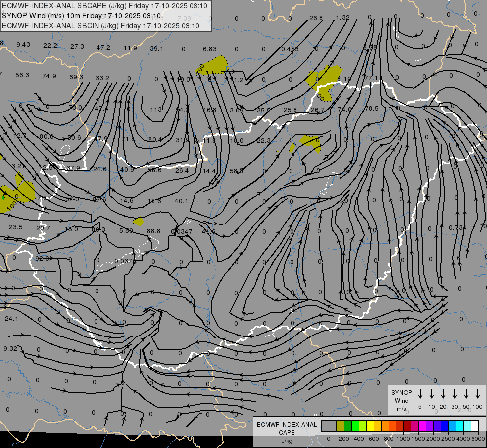Click the olive CAPE patch right of 6.83
Viewport: 487px width, 448px height.
point(213,65)
